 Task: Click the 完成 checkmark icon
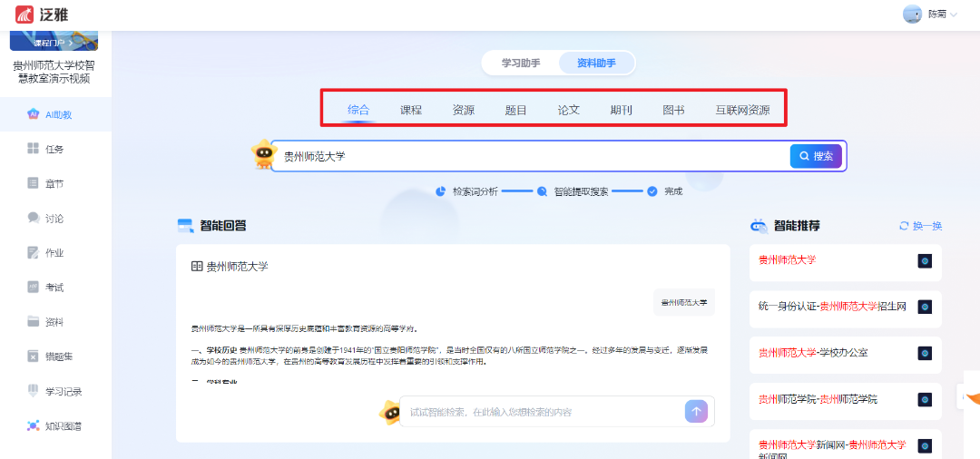[652, 191]
